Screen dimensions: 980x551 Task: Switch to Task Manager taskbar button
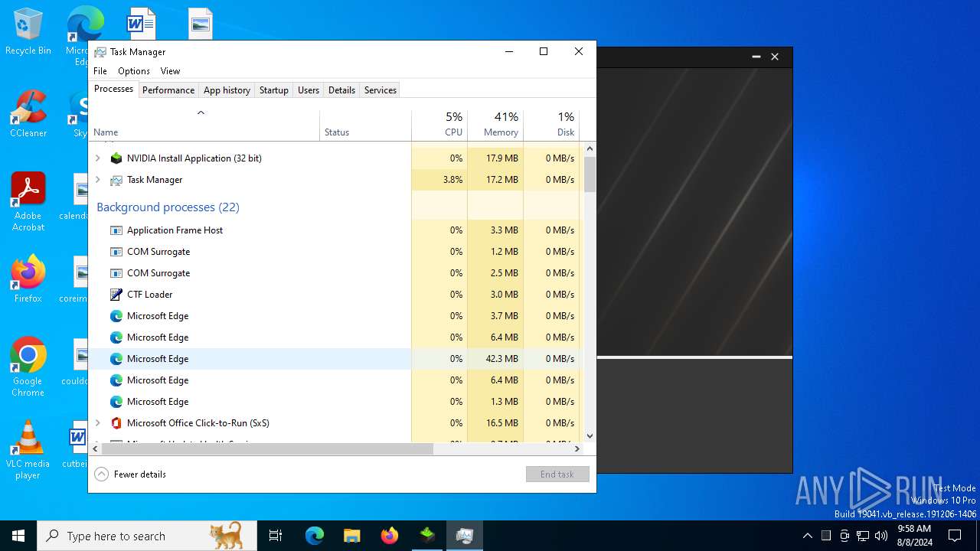pos(464,536)
